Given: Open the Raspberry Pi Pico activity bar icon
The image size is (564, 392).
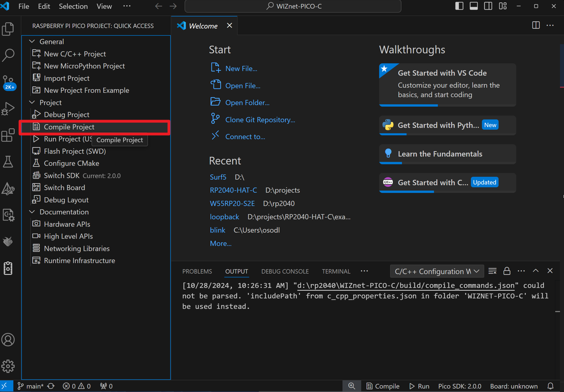Looking at the screenshot, I should coord(8,268).
